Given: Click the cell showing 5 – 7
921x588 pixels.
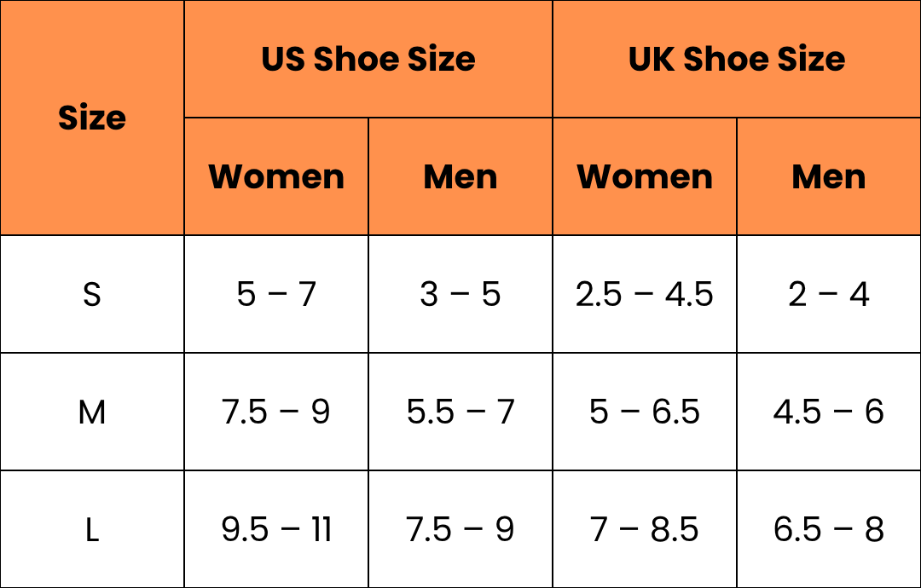Looking at the screenshot, I should [x=276, y=294].
